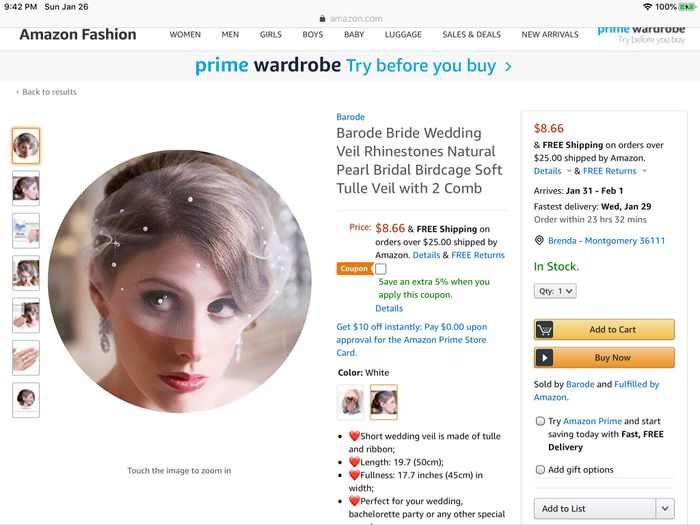This screenshot has width=700, height=525.
Task: Check the 5% coupon checkbox
Action: click(x=381, y=269)
